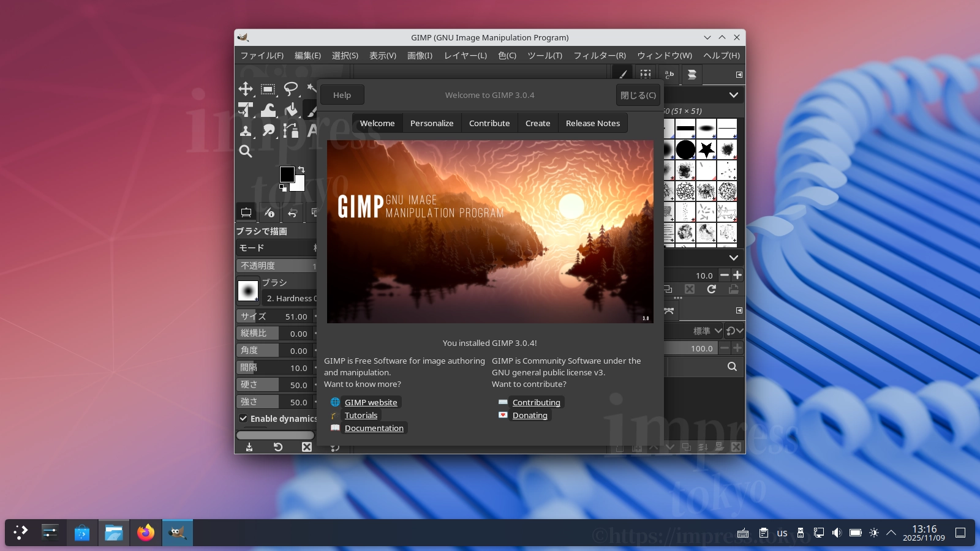Select the Move tool in the toolbox

246,89
